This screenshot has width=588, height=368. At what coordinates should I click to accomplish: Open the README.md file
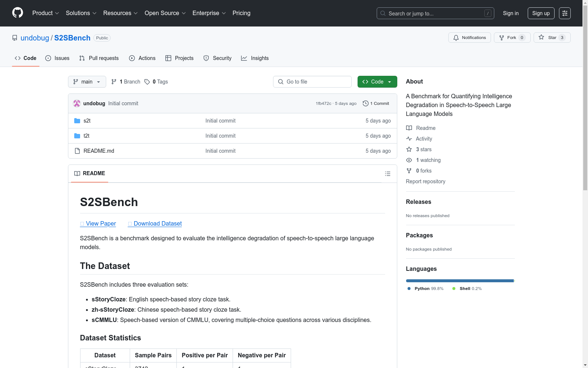(99, 151)
